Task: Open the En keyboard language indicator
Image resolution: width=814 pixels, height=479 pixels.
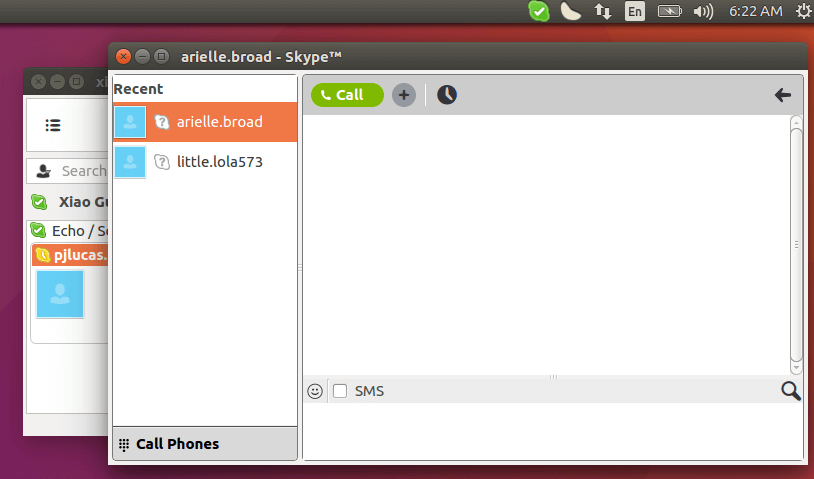Action: pos(635,11)
